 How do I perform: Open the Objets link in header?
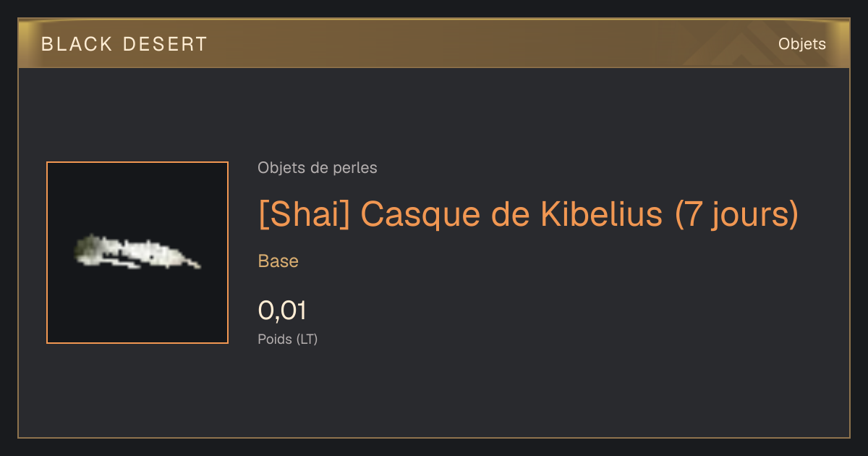point(802,44)
